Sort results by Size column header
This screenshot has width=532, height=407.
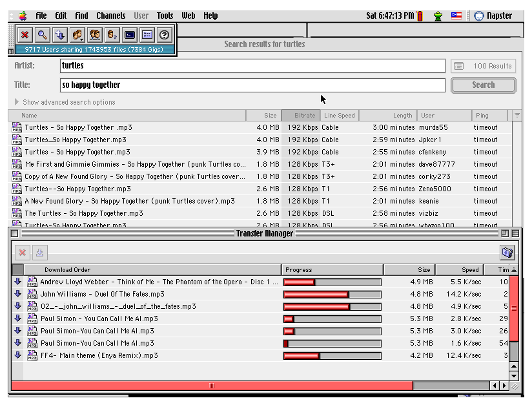point(264,116)
